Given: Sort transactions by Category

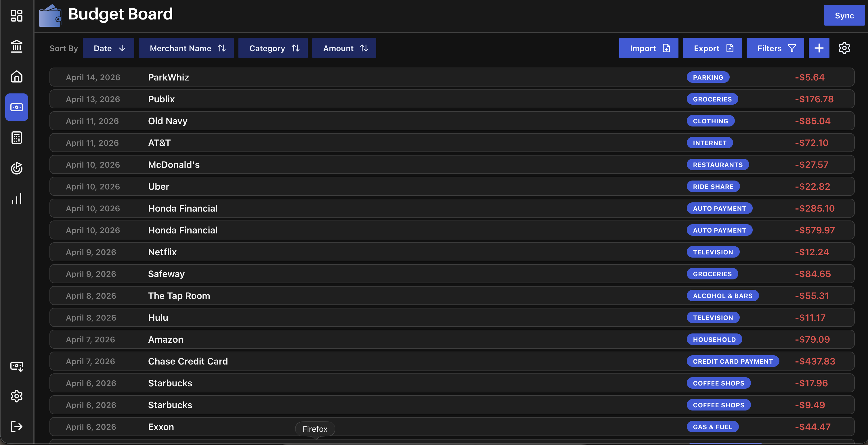Looking at the screenshot, I should (273, 48).
